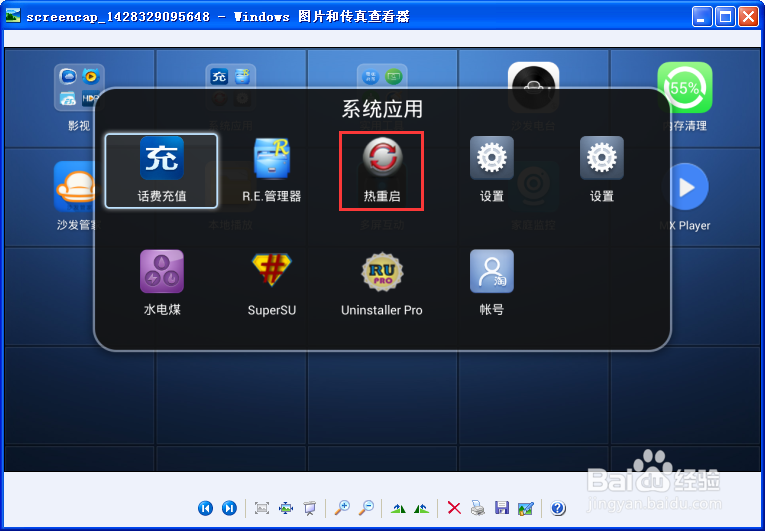Viewport: 765px width, 531px height.
Task: Minimize the picture viewer window
Action: [x=702, y=17]
